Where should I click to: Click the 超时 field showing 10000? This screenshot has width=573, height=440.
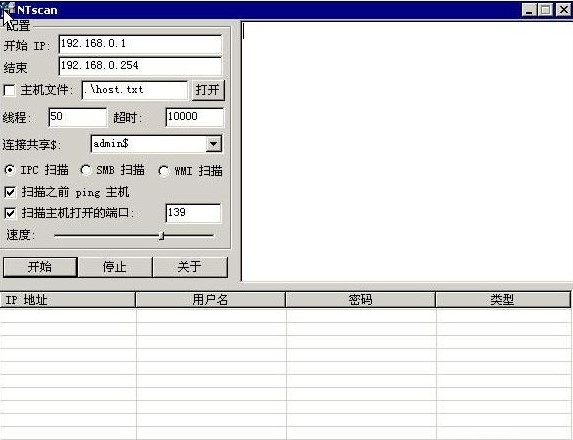click(x=194, y=117)
